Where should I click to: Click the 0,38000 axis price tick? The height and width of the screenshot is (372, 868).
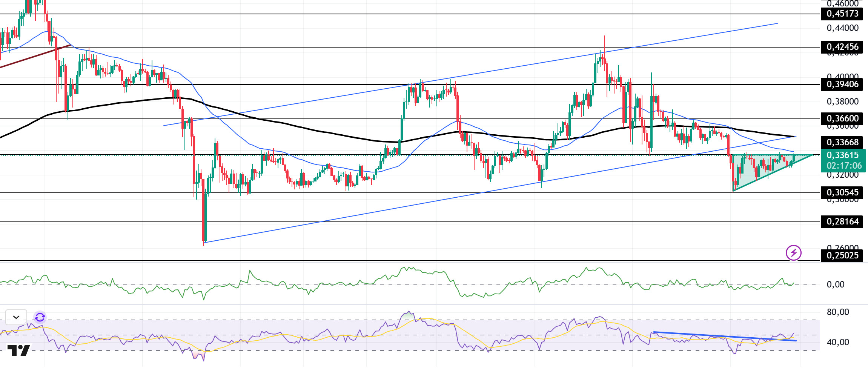[x=842, y=102]
